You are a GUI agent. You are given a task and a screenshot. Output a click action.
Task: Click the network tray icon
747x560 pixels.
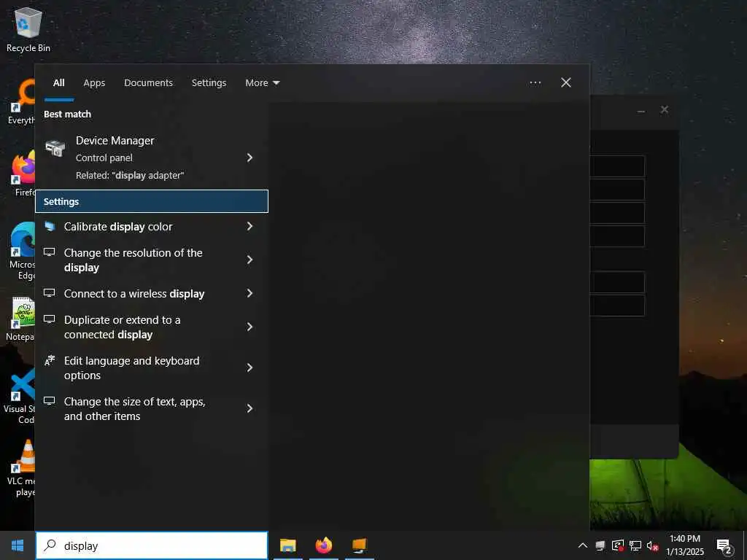(635, 545)
